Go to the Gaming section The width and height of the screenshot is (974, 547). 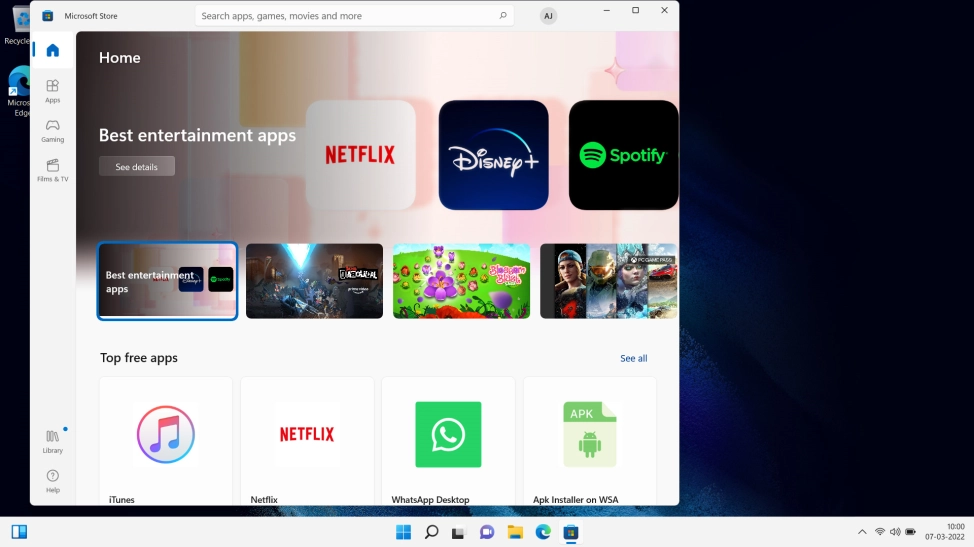[52, 130]
